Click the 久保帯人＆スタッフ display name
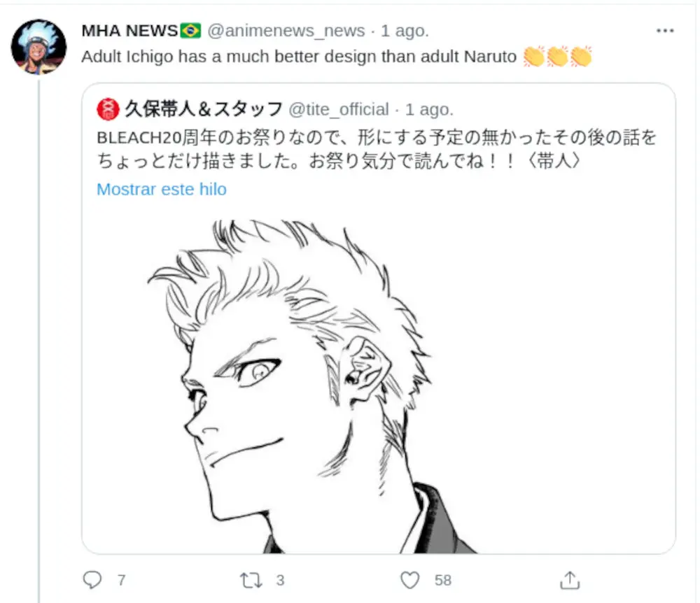This screenshot has width=700, height=603. coord(203,109)
